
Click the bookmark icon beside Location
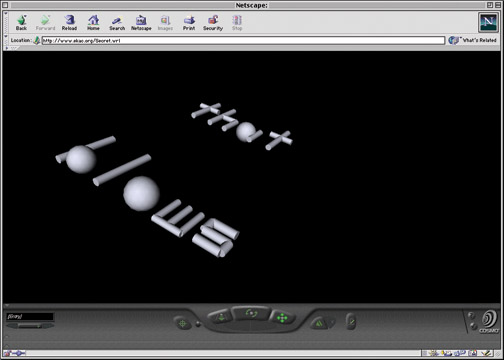[37, 40]
